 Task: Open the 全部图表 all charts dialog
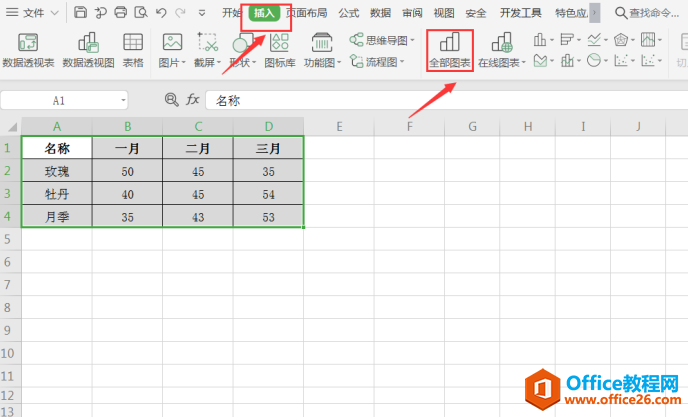point(450,50)
